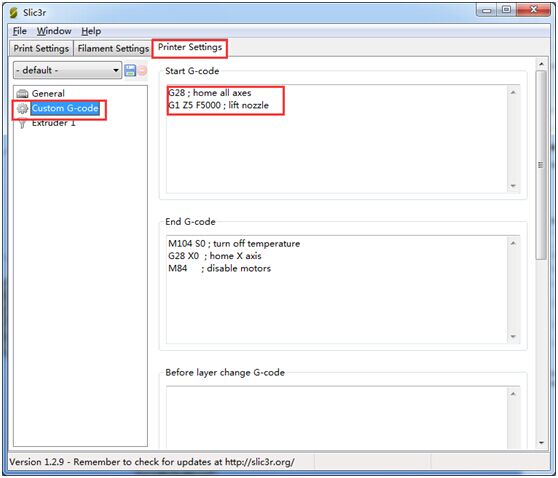Click the Custom G-code gear icon
The height and width of the screenshot is (478, 558).
[x=22, y=108]
